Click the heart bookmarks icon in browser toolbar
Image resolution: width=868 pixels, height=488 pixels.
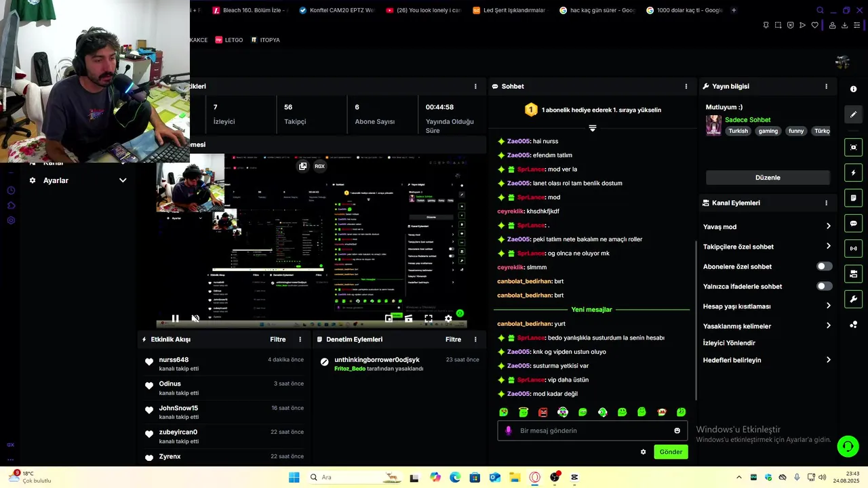[x=815, y=25]
